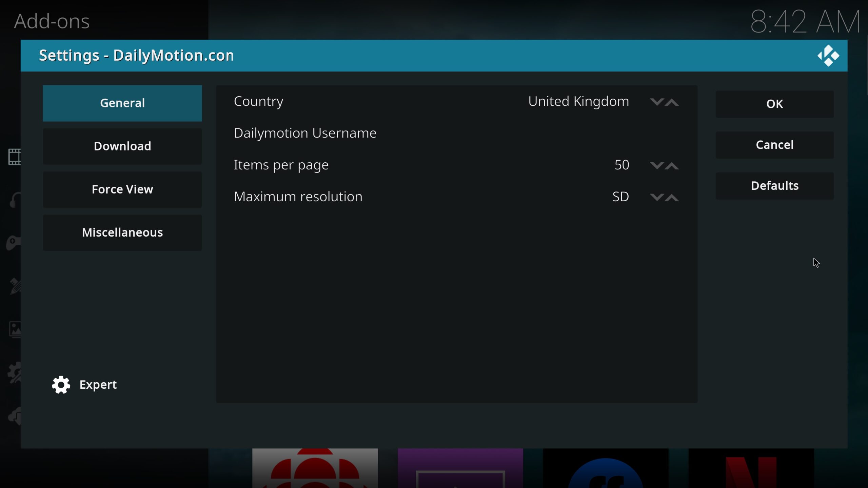868x488 pixels.
Task: Click the United Kingdom country value
Action: pos(578,101)
